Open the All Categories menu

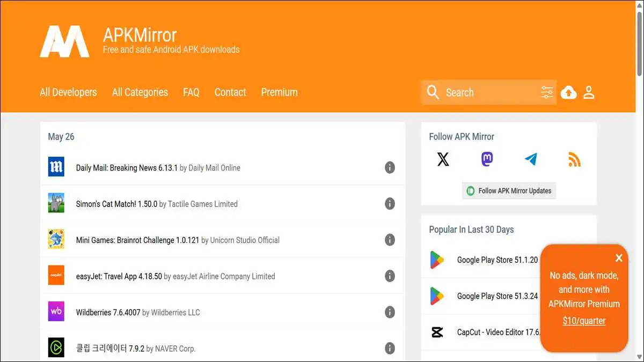140,92
